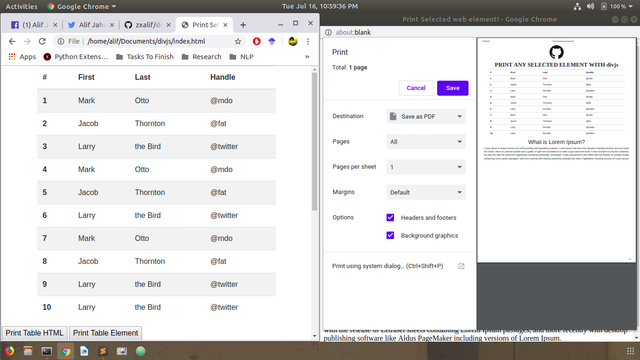640x360 pixels.
Task: Open the Google Chrome app menu
Action: pos(82,7)
